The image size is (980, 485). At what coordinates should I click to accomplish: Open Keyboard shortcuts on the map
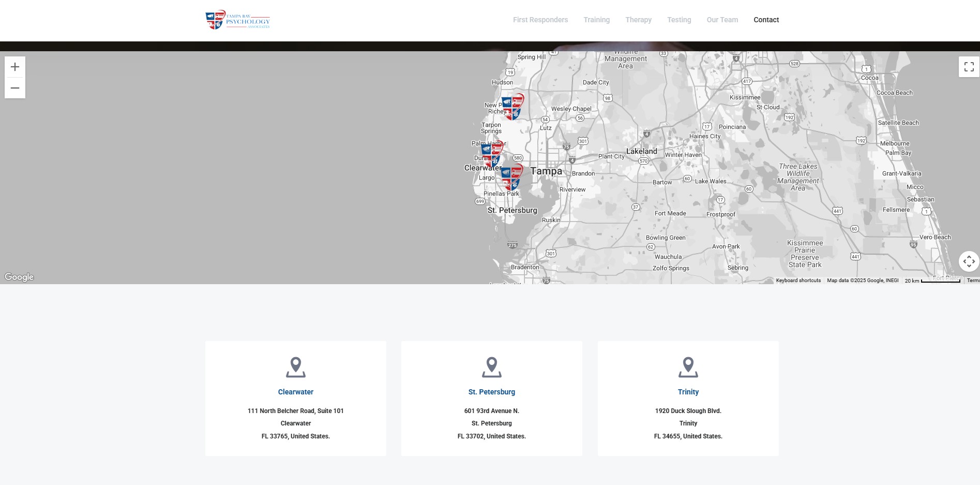tap(798, 281)
